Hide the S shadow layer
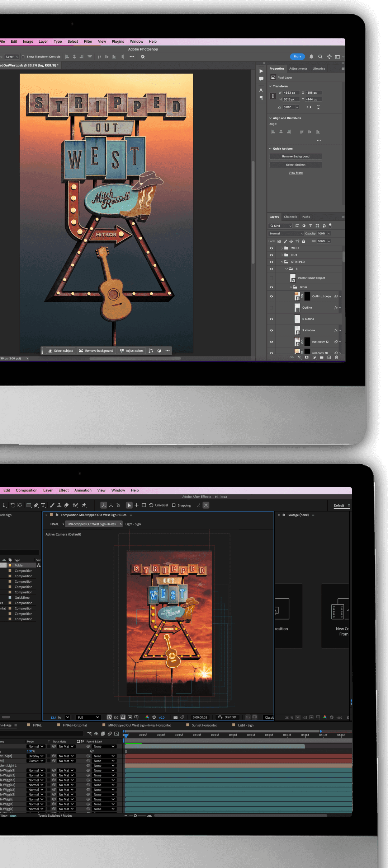Viewport: 388px width, 868px height. pyautogui.click(x=271, y=331)
